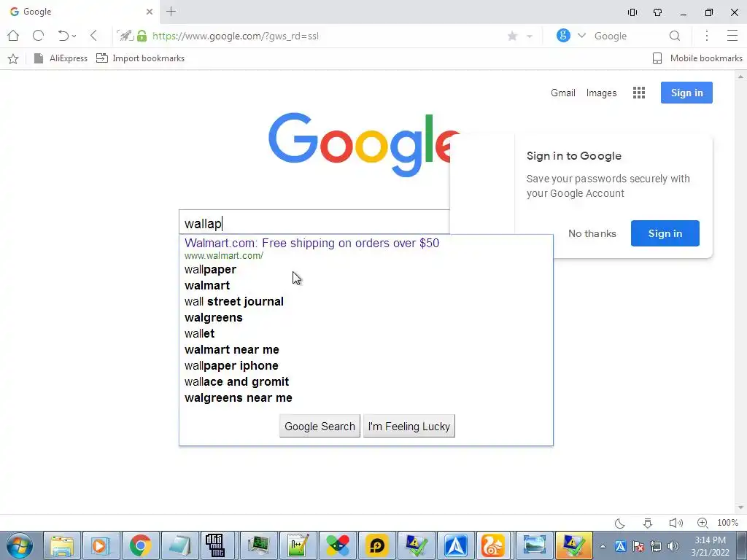Open the dropdown arrow next to bookmark star
This screenshot has width=747, height=560.
tap(530, 36)
